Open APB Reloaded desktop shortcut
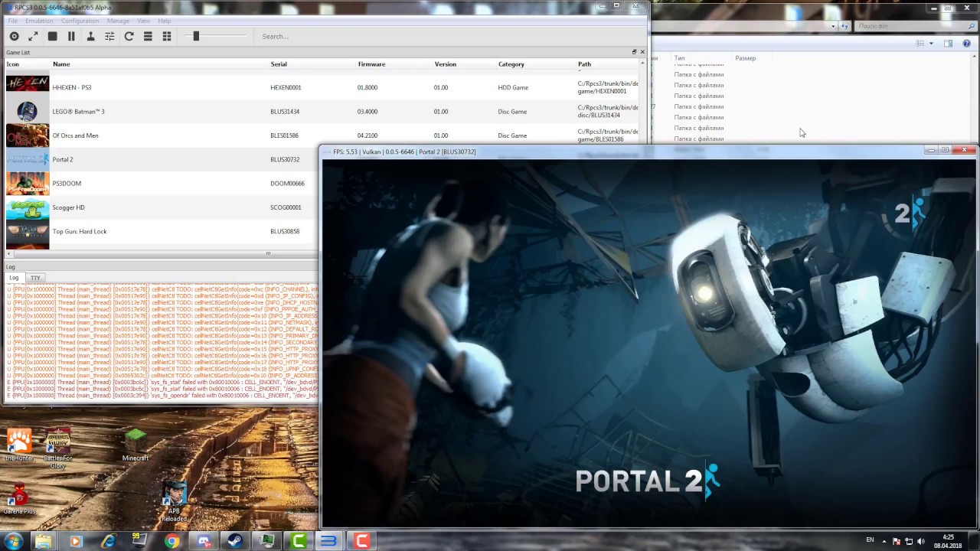The height and width of the screenshot is (551, 980). click(x=174, y=502)
